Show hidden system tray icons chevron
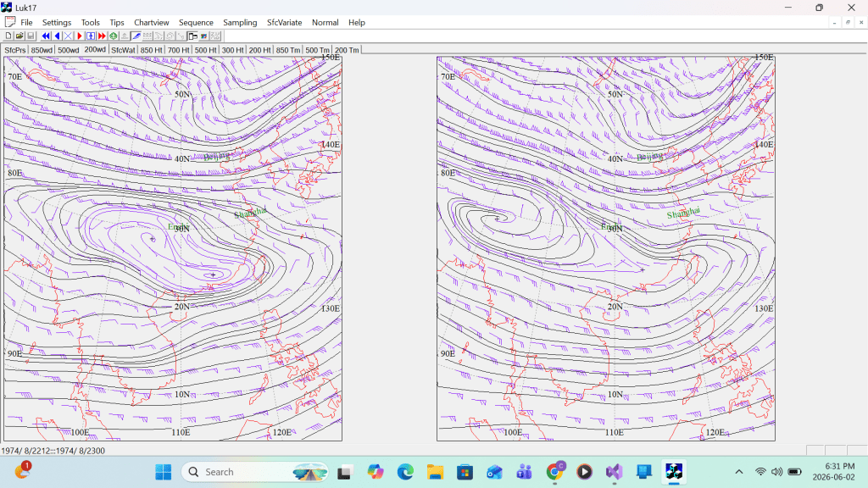Viewport: 868px width, 488px height. point(739,472)
